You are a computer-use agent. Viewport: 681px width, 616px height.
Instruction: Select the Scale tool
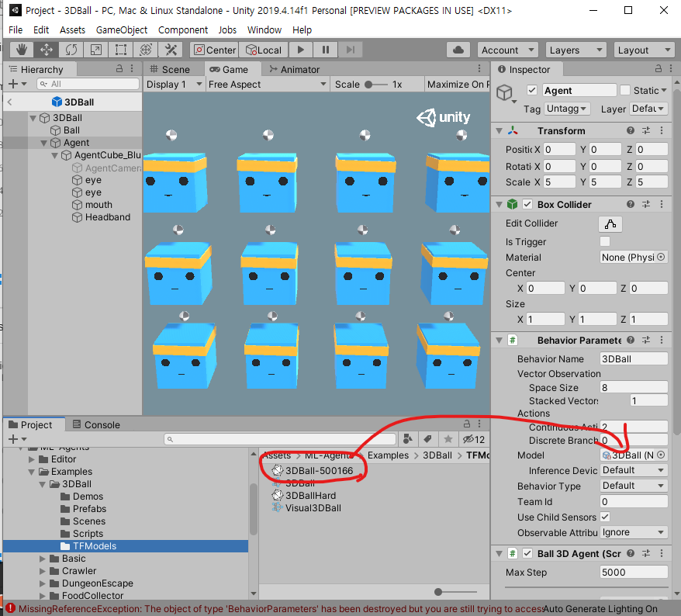coord(96,50)
